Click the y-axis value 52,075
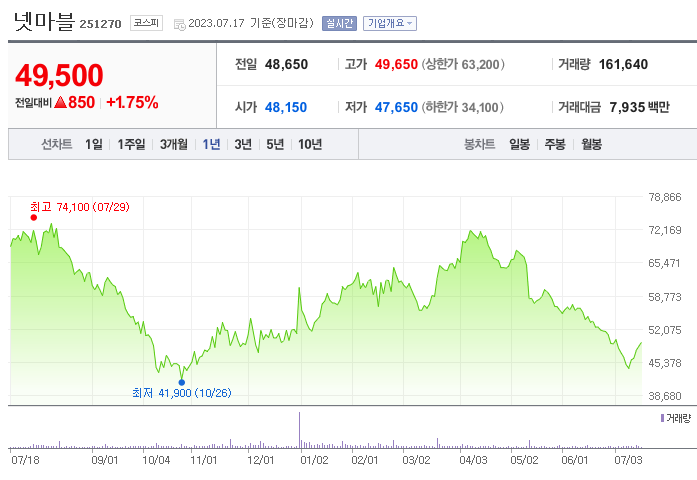The height and width of the screenshot is (480, 697). (665, 330)
